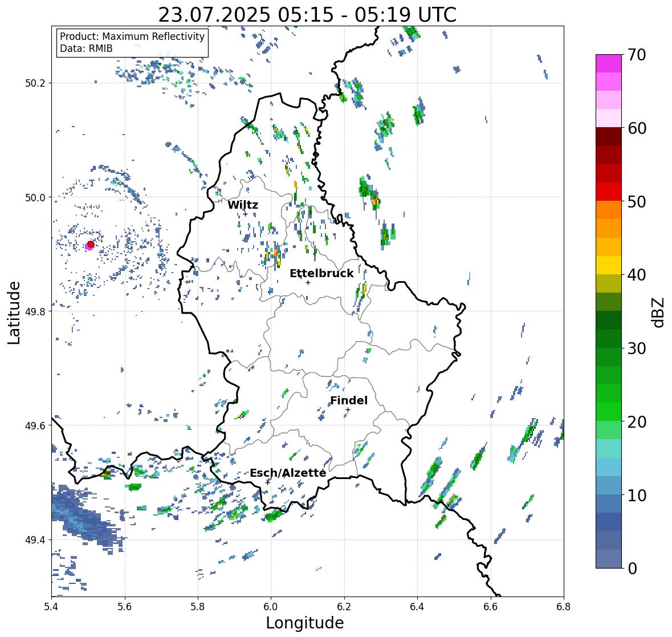
Task: Click the cross marker below the Wiltz label
Action: pos(246,214)
